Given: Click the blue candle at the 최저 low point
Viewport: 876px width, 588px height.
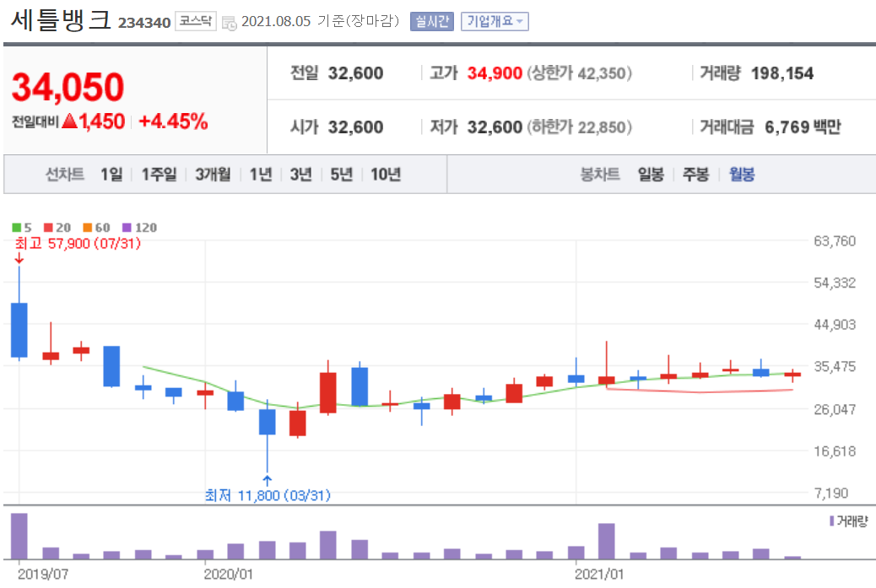Looking at the screenshot, I should point(267,422).
